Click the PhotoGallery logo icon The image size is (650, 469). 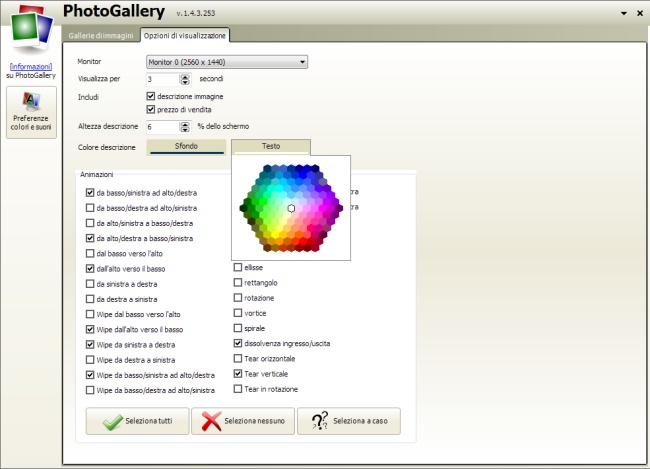click(32, 29)
